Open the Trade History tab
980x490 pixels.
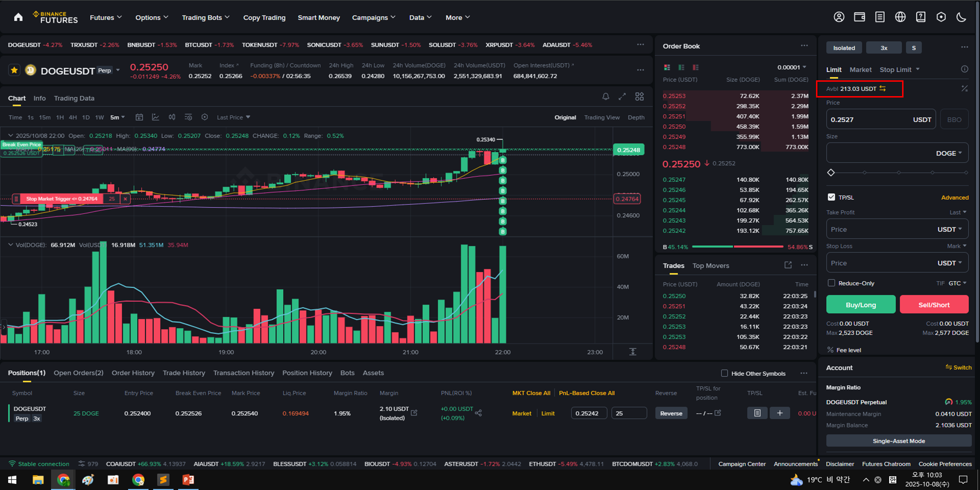coord(184,373)
